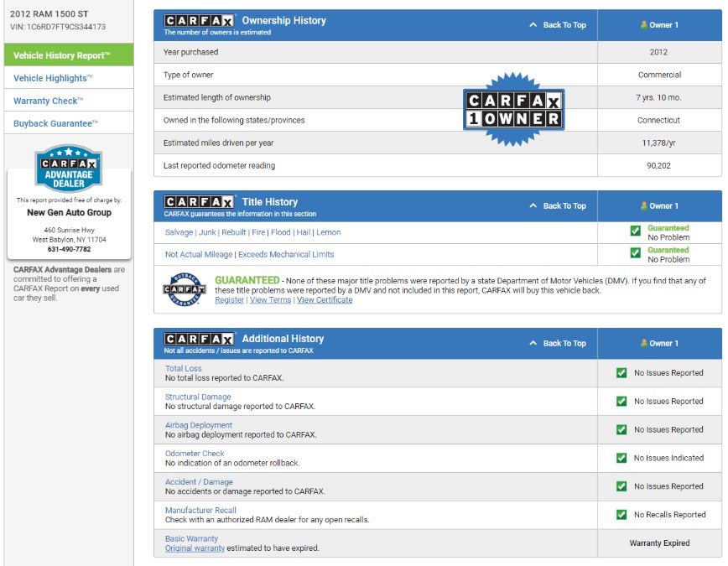The image size is (728, 566).
Task: Click the Airbag Deployment green checkmark
Action: [621, 429]
